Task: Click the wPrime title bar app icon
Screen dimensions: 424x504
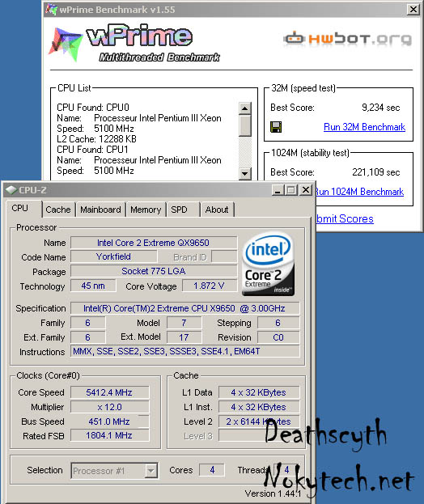Action: 52,10
